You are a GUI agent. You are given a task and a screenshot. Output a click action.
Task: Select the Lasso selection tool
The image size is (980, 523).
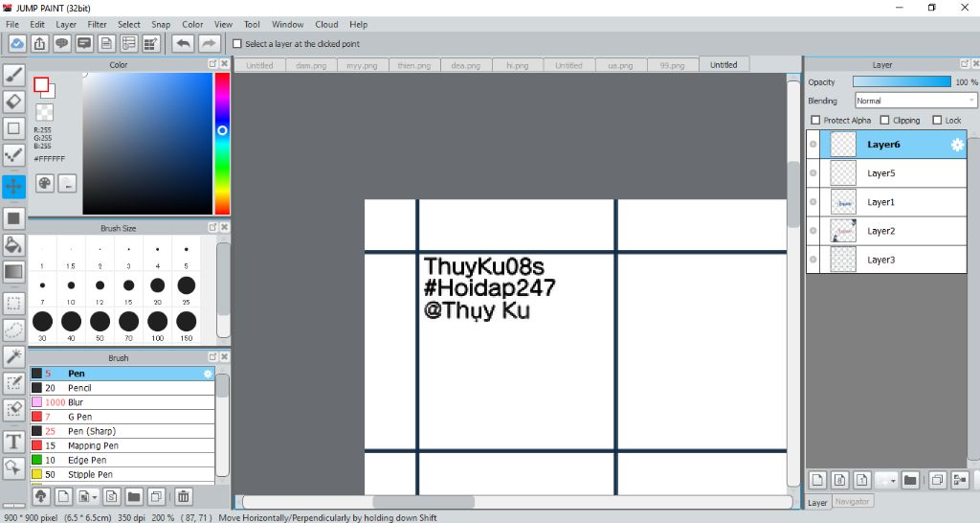(13, 330)
